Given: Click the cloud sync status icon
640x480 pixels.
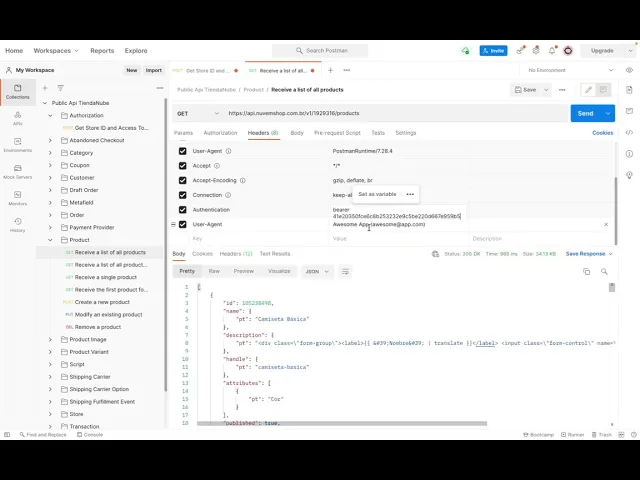Looking at the screenshot, I should (465, 51).
